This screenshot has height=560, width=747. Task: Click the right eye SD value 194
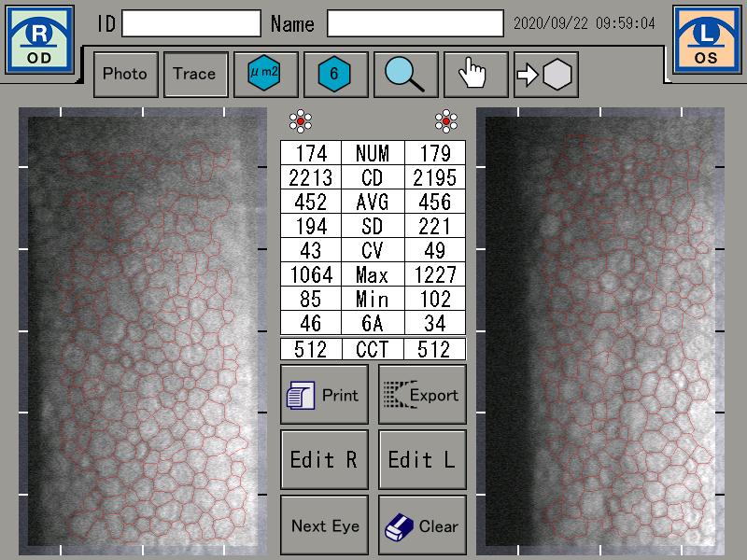click(311, 226)
